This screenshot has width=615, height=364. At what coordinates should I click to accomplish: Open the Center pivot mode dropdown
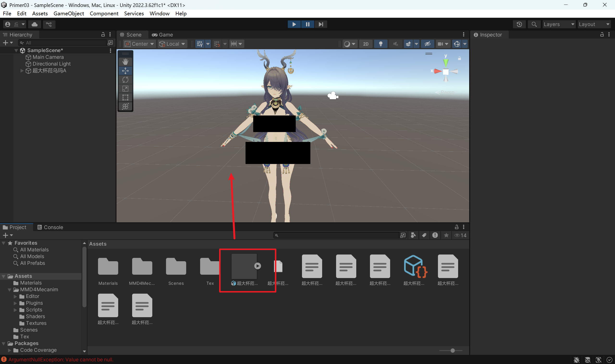pos(139,44)
